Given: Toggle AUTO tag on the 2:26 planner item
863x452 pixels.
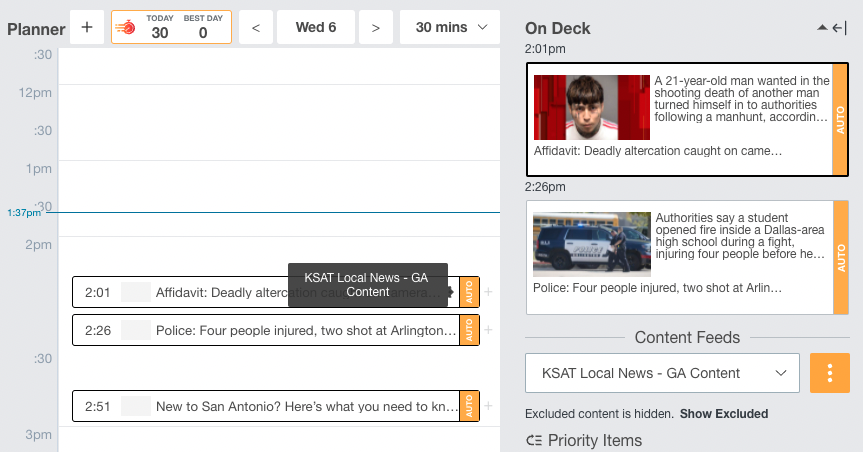Looking at the screenshot, I should click(469, 330).
